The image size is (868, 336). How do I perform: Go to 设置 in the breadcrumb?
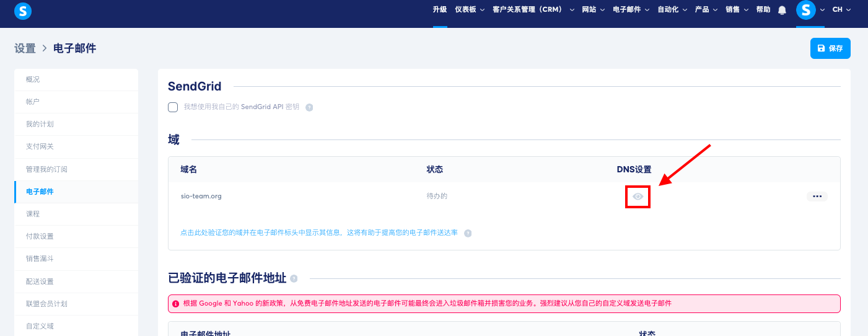coord(25,48)
